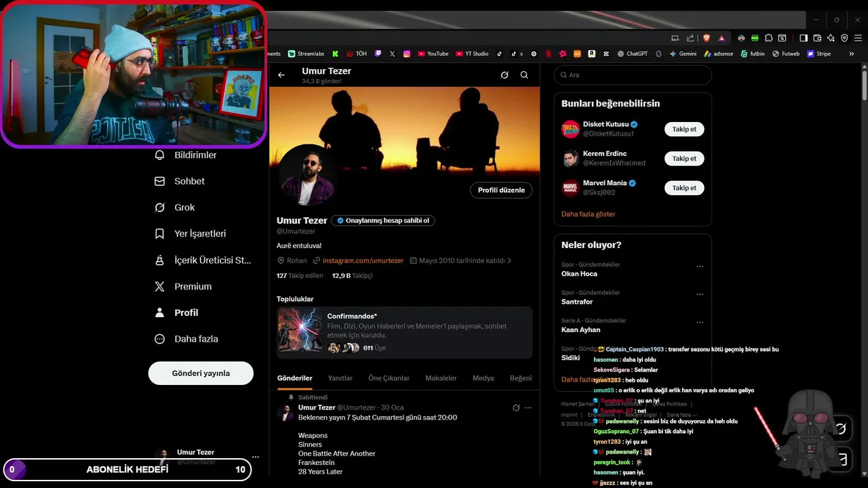The image size is (868, 488).
Task: Switch to Öne Çıkanlar tab
Action: (x=389, y=378)
